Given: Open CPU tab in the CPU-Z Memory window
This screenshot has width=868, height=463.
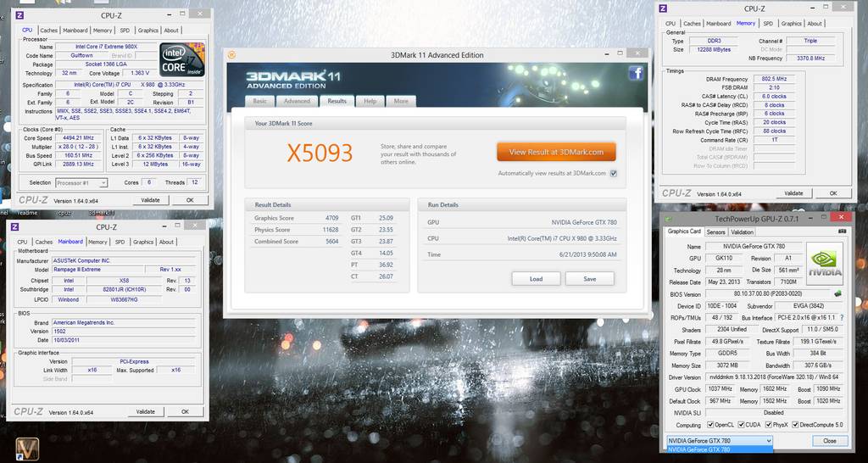Looking at the screenshot, I should pos(670,24).
